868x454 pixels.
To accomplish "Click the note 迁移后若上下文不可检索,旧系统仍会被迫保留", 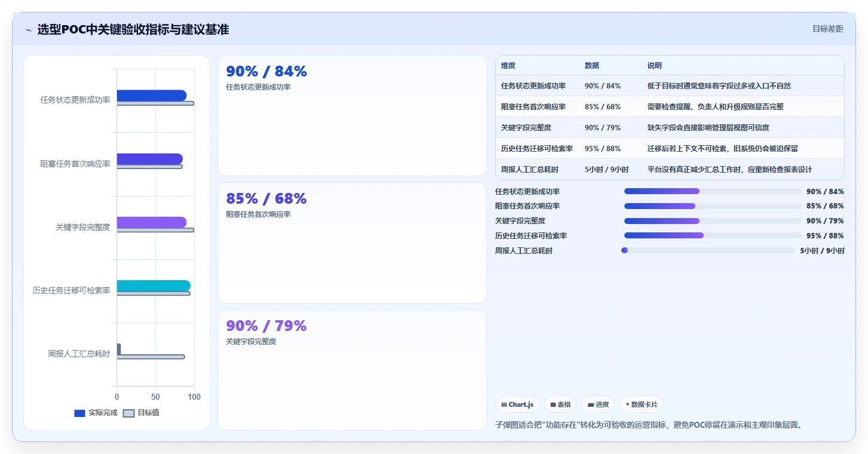I will pos(723,149).
